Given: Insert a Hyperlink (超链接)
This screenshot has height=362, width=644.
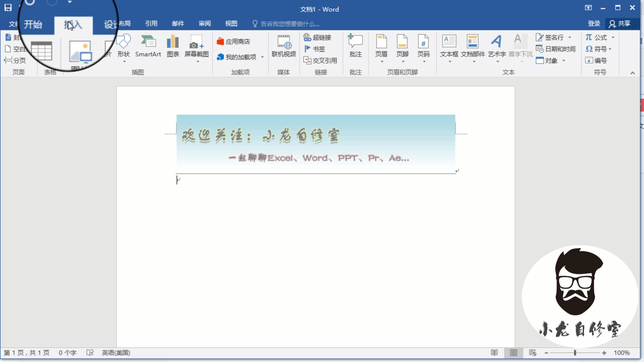Looking at the screenshot, I should point(317,37).
